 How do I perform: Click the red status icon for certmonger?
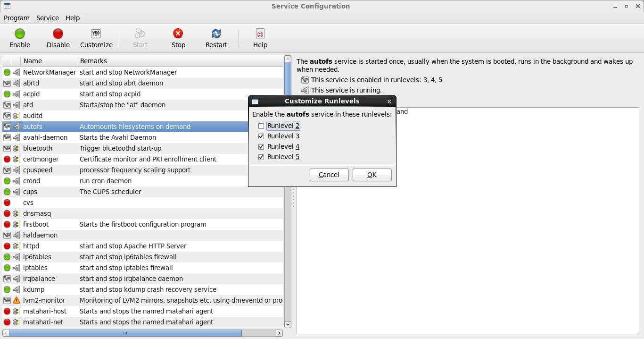(7, 159)
